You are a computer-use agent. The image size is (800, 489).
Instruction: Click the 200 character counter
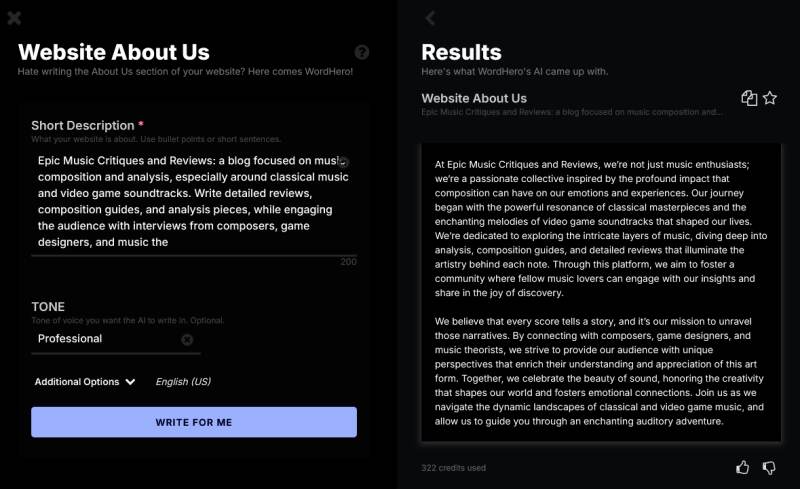click(348, 262)
